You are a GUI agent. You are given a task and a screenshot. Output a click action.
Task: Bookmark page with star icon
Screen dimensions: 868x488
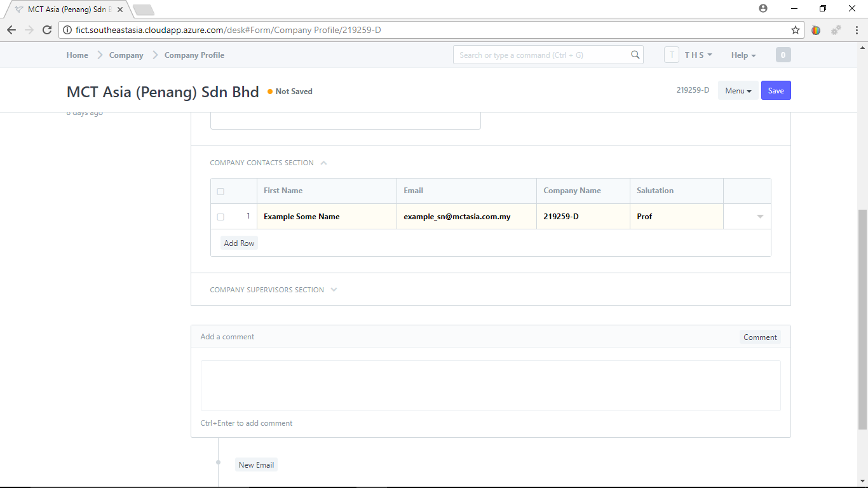tap(795, 30)
